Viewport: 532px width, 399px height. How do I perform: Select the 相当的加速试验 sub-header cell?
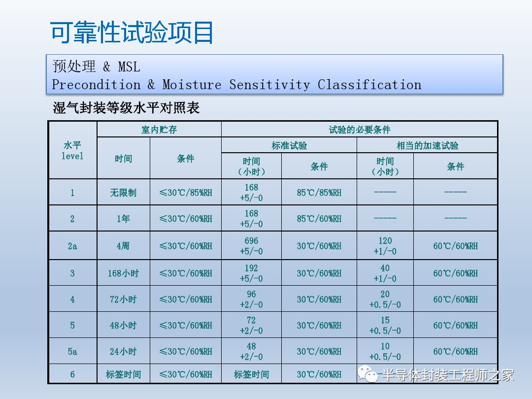click(427, 145)
